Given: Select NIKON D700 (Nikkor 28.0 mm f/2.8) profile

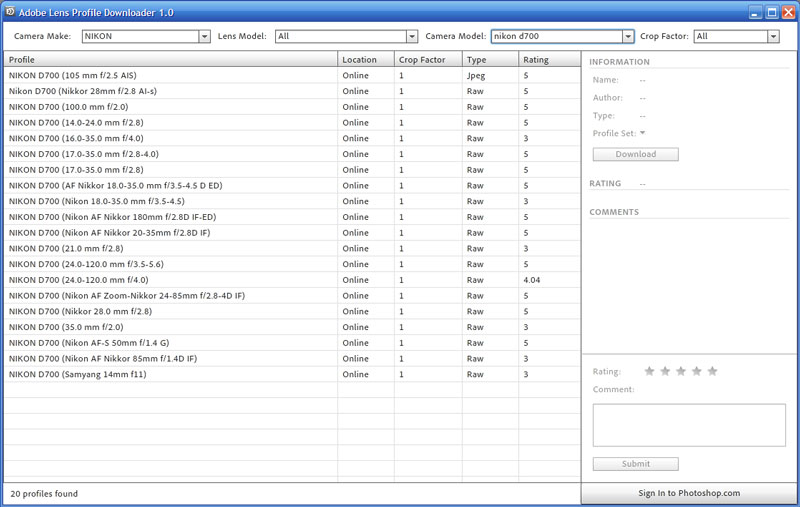Looking at the screenshot, I should pos(292,312).
